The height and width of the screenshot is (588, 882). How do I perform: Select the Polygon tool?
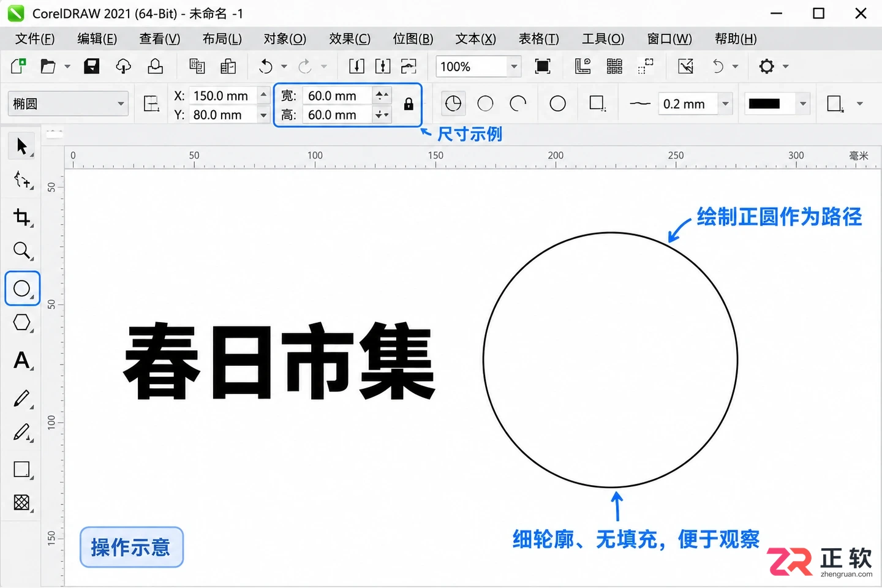(x=22, y=323)
